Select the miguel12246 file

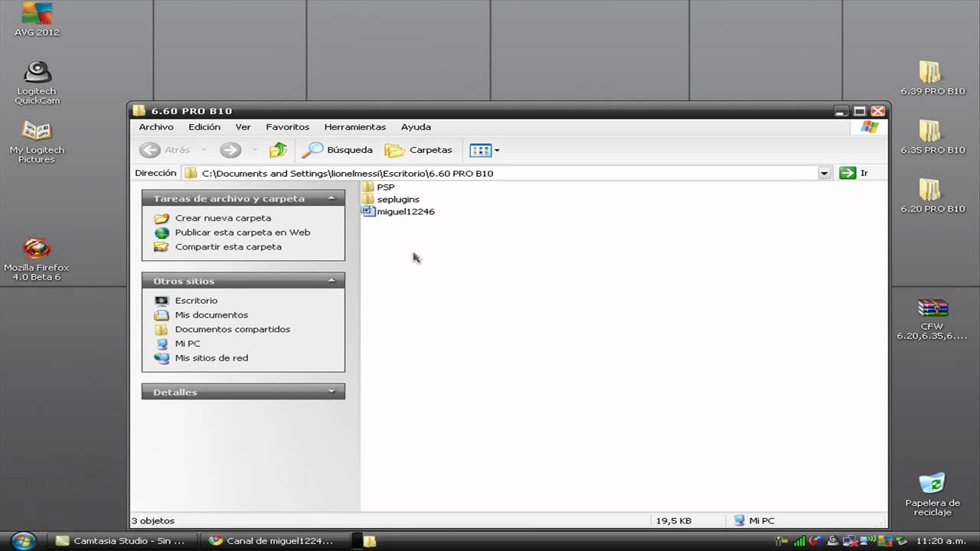(398, 211)
